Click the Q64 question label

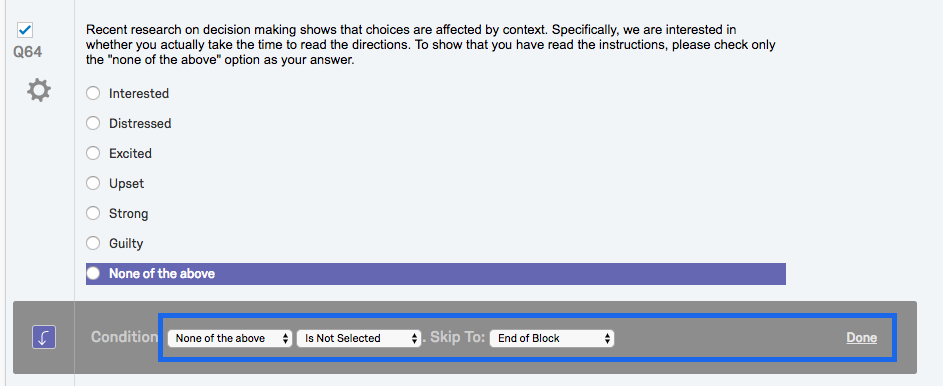(28, 52)
